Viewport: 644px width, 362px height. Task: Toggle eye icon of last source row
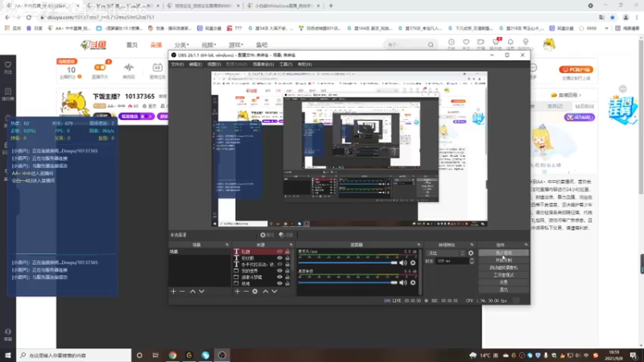coord(279,283)
